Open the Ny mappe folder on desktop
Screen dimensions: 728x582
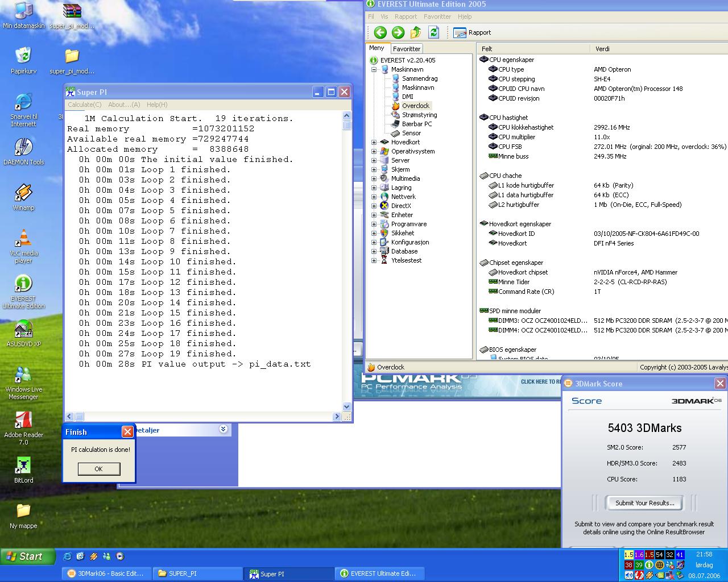click(x=23, y=516)
